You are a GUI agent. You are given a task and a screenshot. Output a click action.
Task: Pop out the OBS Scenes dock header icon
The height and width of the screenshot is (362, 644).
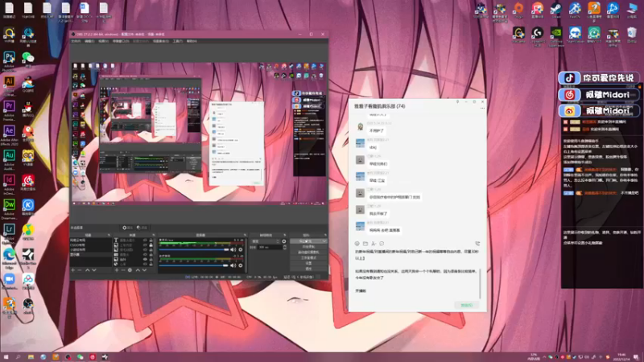(109, 235)
